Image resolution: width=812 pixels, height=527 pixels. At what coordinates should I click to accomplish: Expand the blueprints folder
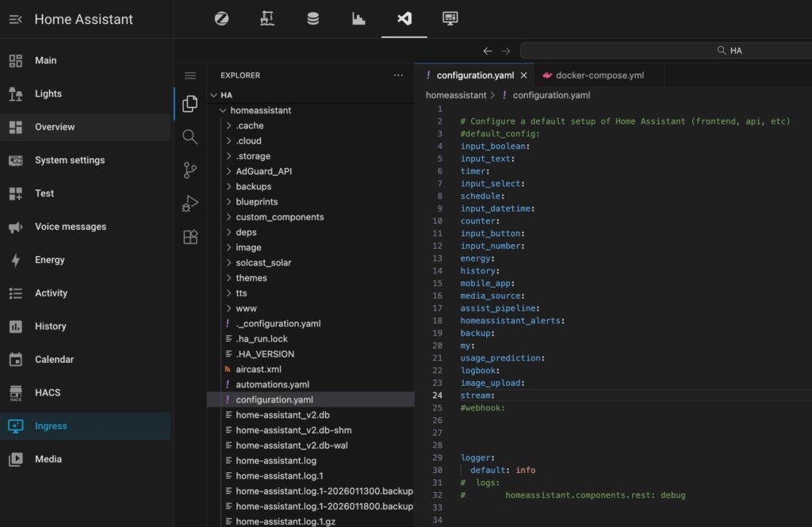point(256,202)
